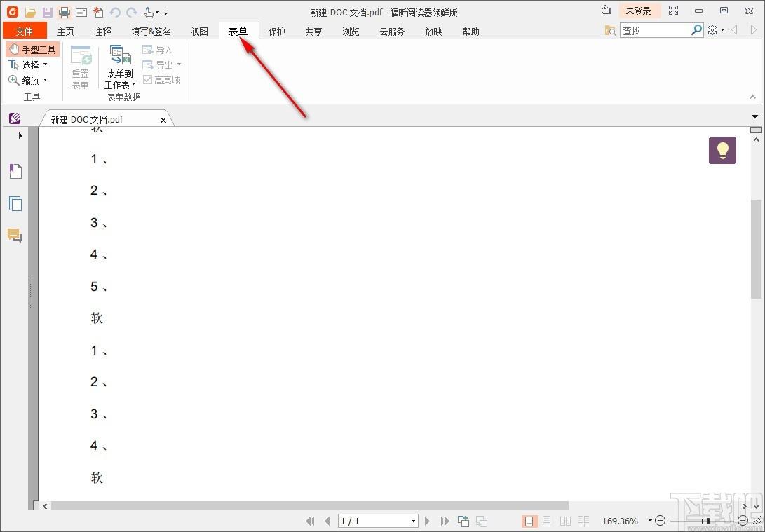Image resolution: width=765 pixels, height=532 pixels.
Task: Switch to the 注释 ribbon tab
Action: coord(102,32)
